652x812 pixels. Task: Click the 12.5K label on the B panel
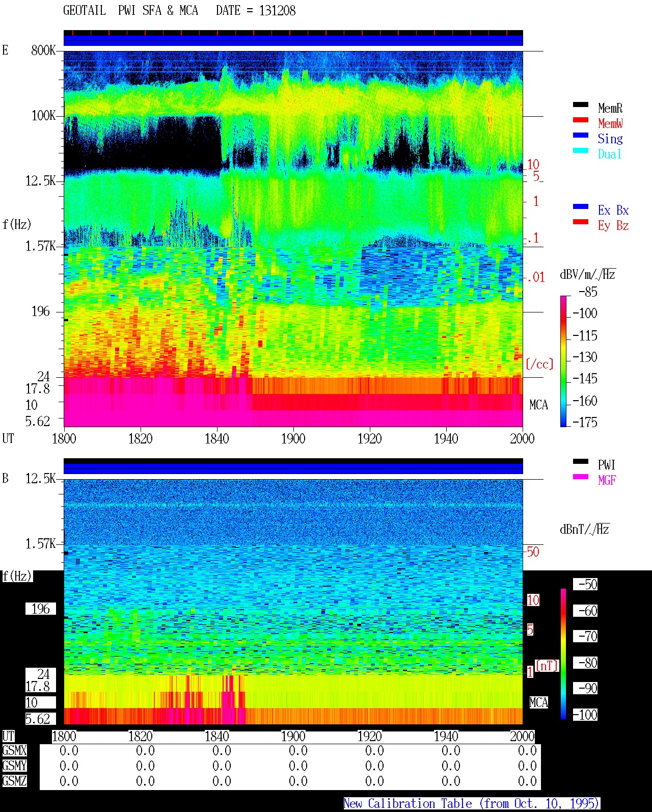click(41, 479)
